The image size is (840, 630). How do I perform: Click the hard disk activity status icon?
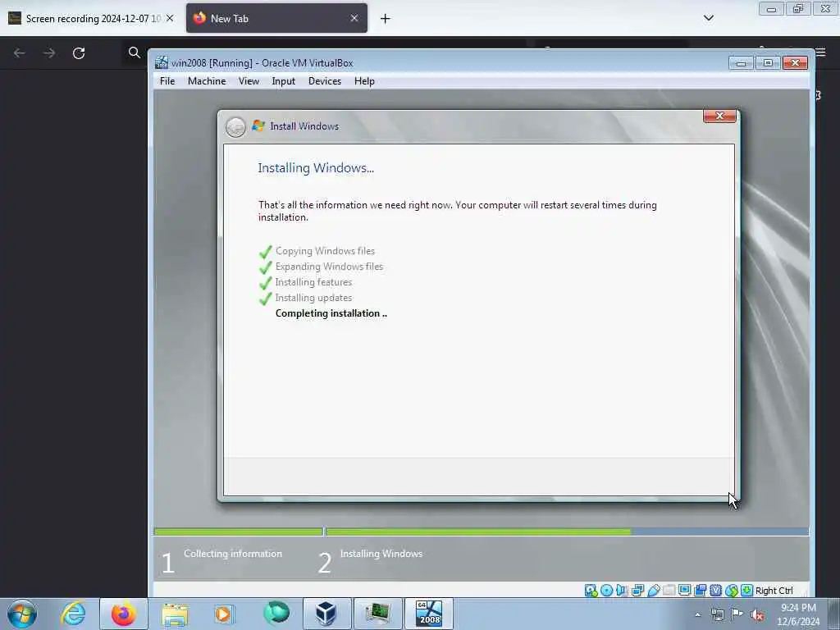point(591,591)
